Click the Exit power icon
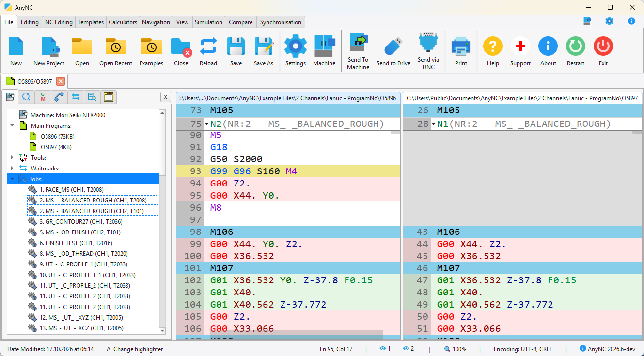 [603, 46]
